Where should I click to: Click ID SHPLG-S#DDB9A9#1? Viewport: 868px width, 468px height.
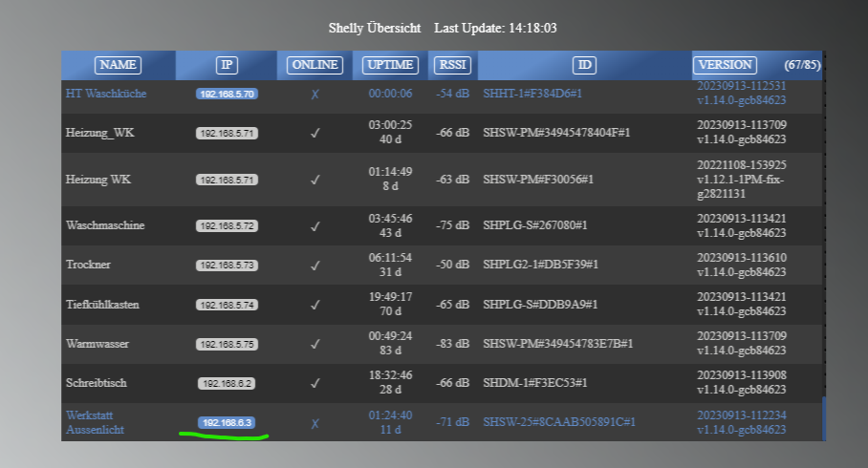[540, 305]
